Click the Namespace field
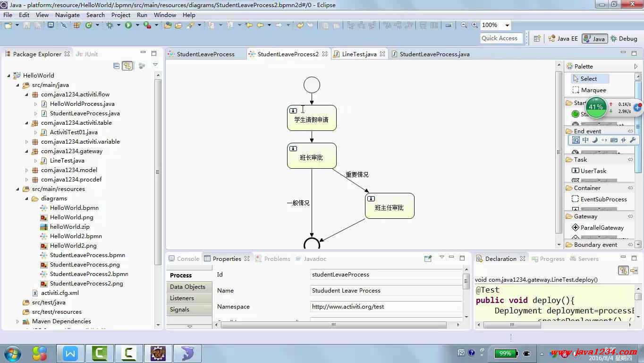This screenshot has width=644, height=363. click(386, 306)
